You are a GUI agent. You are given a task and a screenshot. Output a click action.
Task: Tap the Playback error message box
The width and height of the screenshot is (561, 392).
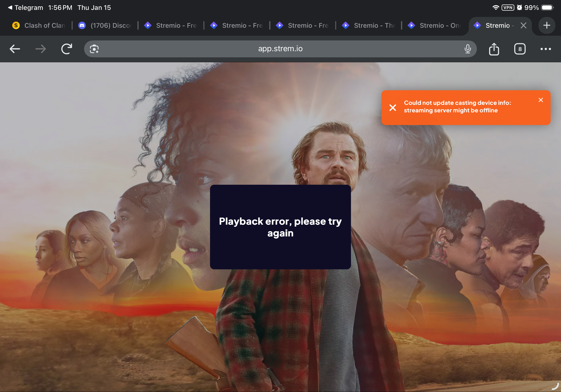click(x=280, y=227)
